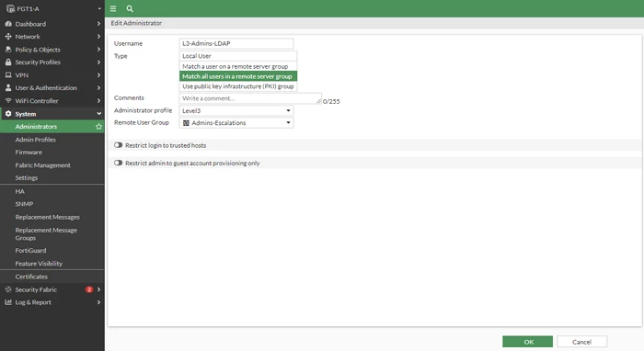
Task: Click the Dashboard gauge icon
Action: pyautogui.click(x=8, y=24)
